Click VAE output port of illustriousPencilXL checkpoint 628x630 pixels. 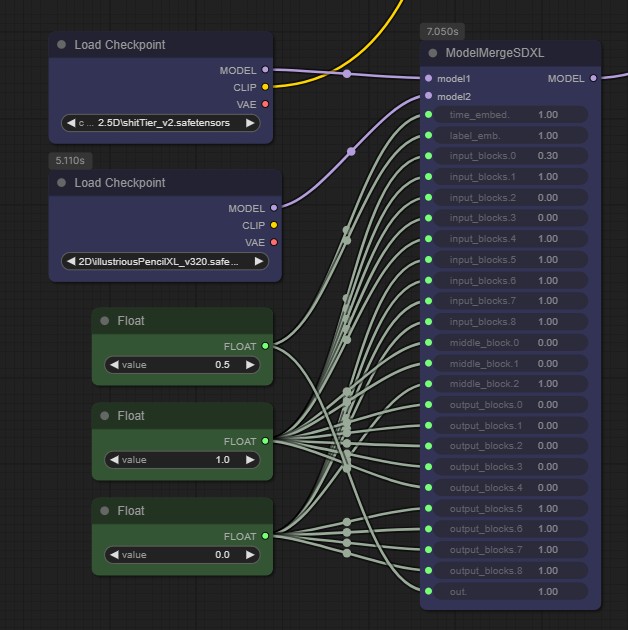pyautogui.click(x=274, y=242)
